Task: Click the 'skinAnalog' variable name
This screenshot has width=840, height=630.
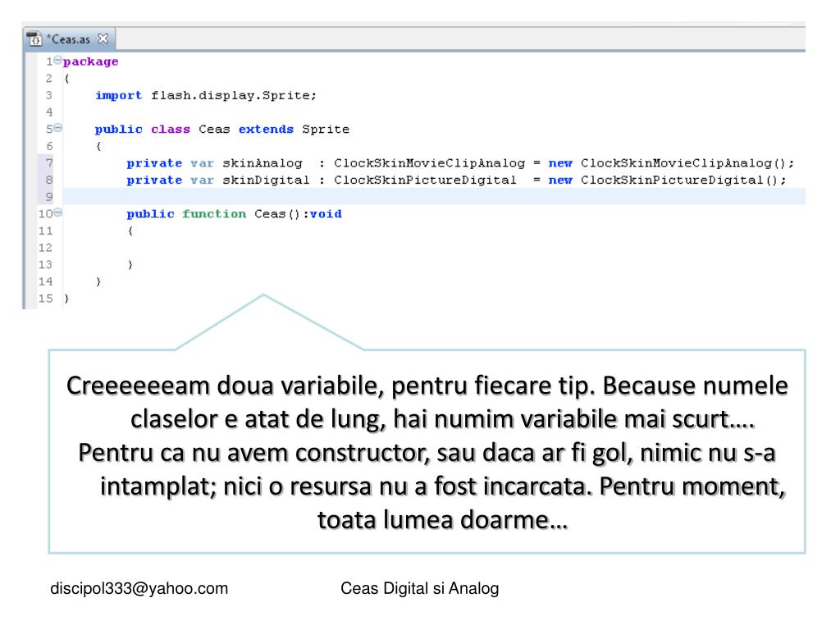Action: [262, 163]
